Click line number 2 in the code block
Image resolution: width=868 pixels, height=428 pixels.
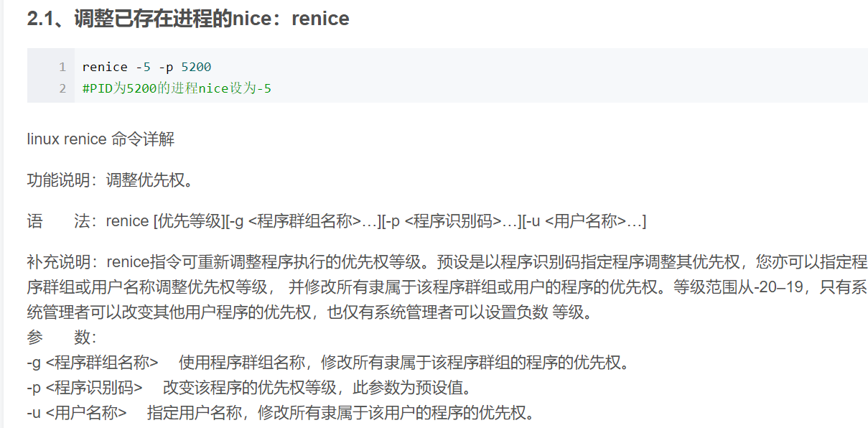pyautogui.click(x=62, y=89)
